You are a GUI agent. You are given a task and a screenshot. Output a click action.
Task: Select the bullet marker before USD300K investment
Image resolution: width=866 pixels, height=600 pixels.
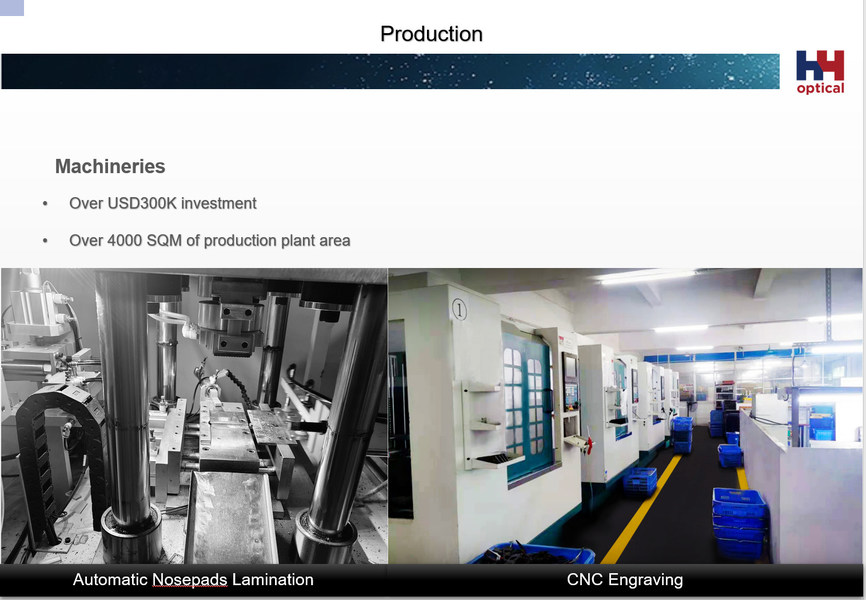pyautogui.click(x=45, y=204)
